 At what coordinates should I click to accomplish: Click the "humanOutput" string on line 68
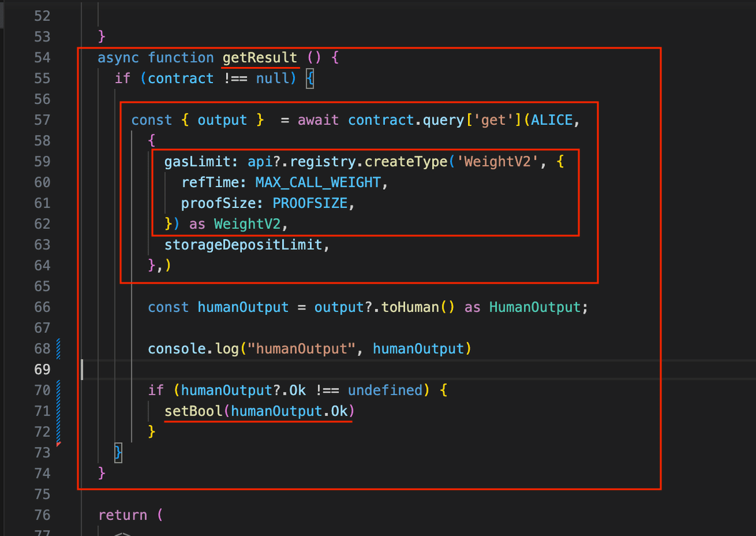pyautogui.click(x=301, y=349)
